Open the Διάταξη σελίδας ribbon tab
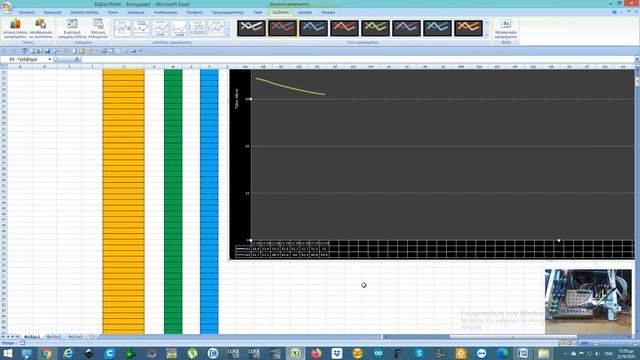 point(84,12)
